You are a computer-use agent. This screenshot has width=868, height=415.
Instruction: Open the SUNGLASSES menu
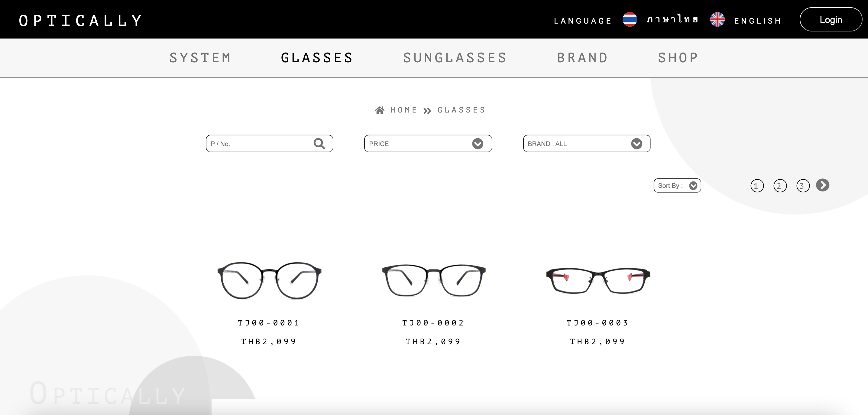(x=455, y=58)
